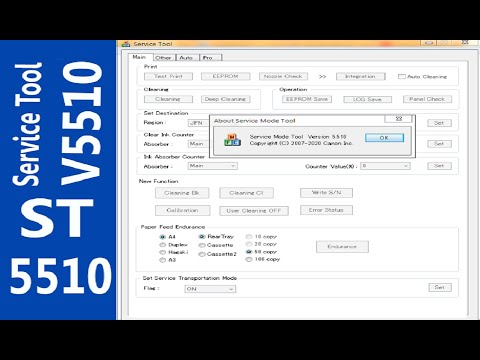
Task: Click the Service Tool window title text
Action: click(x=153, y=44)
